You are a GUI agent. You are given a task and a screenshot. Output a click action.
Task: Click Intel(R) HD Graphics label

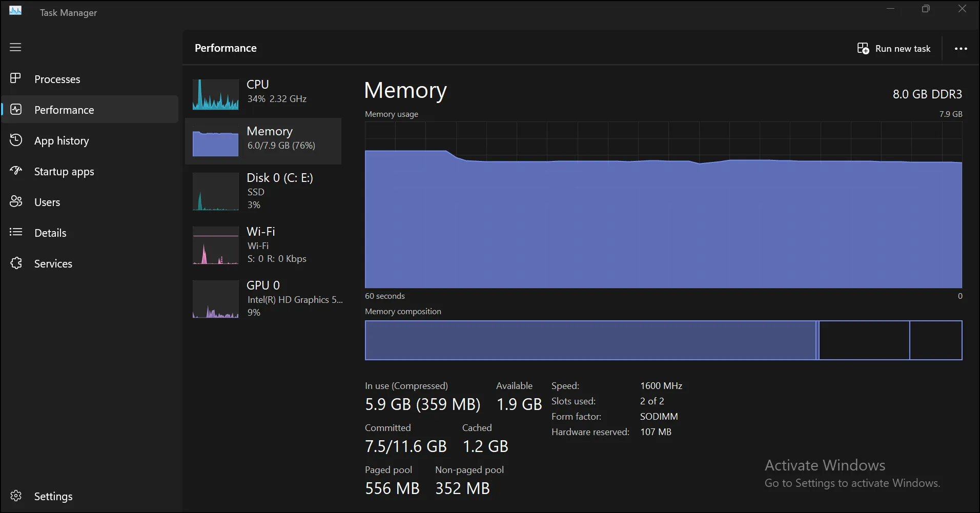pos(295,300)
